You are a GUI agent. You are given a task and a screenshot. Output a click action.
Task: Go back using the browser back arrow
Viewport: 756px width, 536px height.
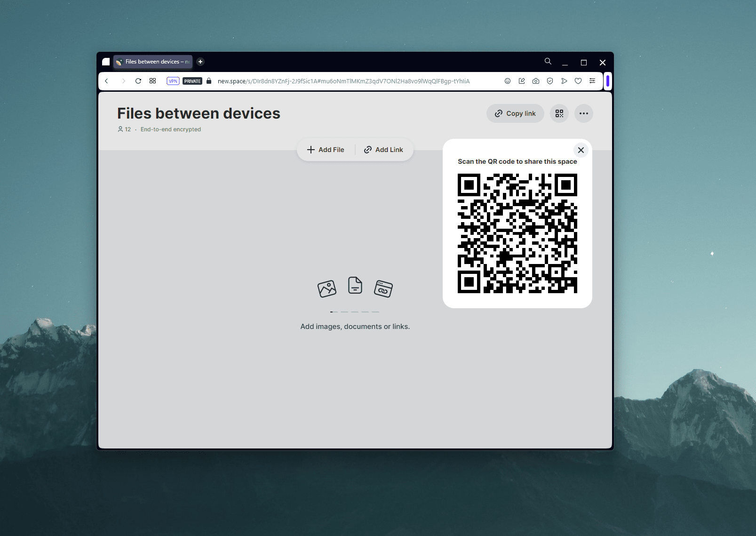107,81
